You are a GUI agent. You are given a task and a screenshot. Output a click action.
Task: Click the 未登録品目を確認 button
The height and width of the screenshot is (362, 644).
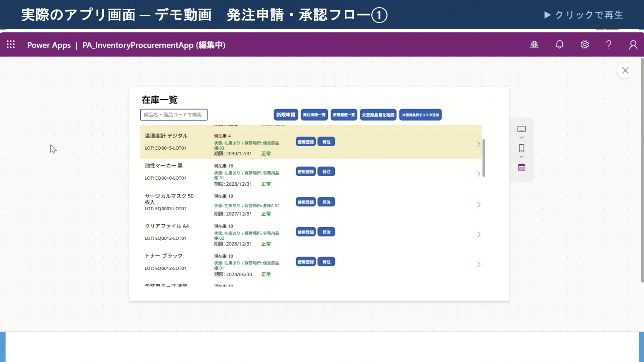tap(378, 115)
